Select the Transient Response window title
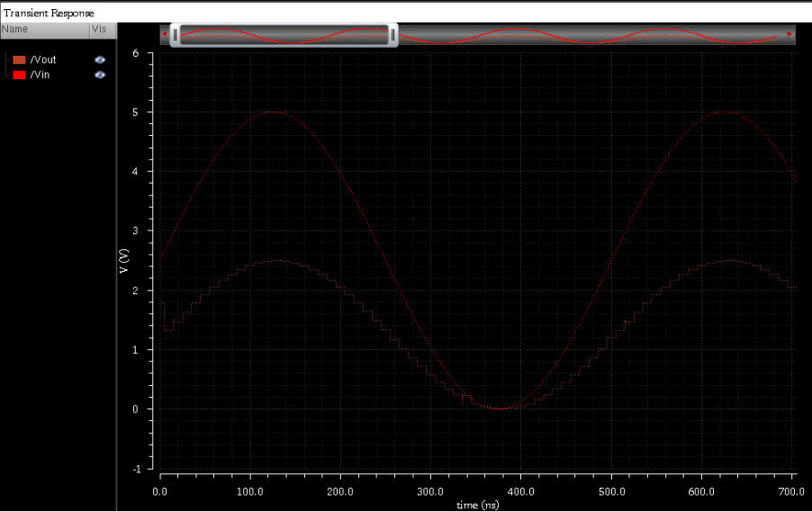The image size is (812, 512). coord(49,13)
